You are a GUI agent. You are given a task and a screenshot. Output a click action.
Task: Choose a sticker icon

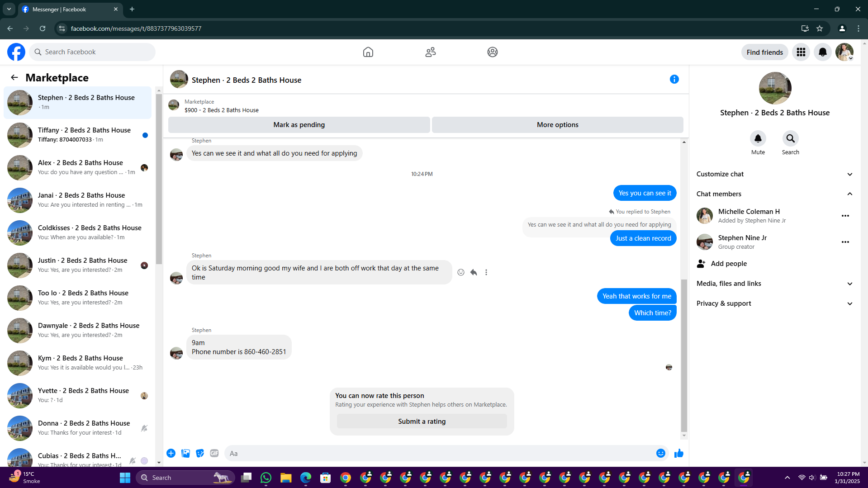[x=200, y=453]
